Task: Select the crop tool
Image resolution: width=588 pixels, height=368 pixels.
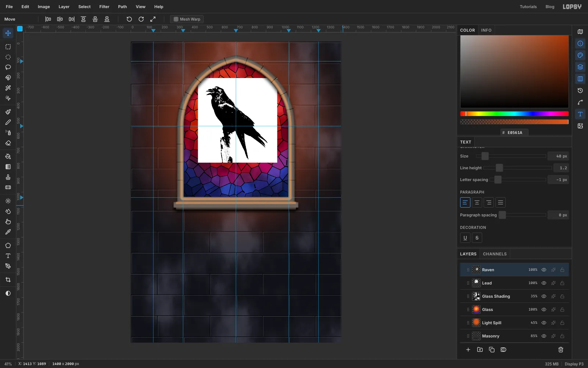Action: coord(8,280)
